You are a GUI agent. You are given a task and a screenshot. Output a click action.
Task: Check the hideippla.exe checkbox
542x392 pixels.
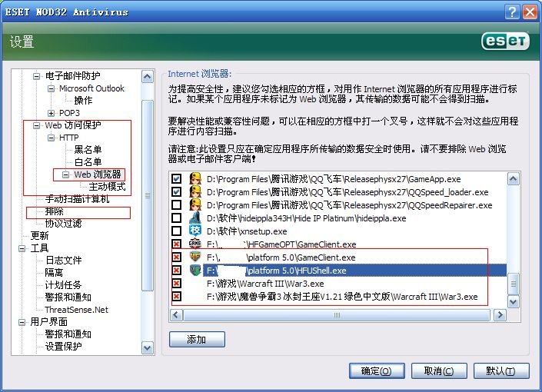pos(176,218)
